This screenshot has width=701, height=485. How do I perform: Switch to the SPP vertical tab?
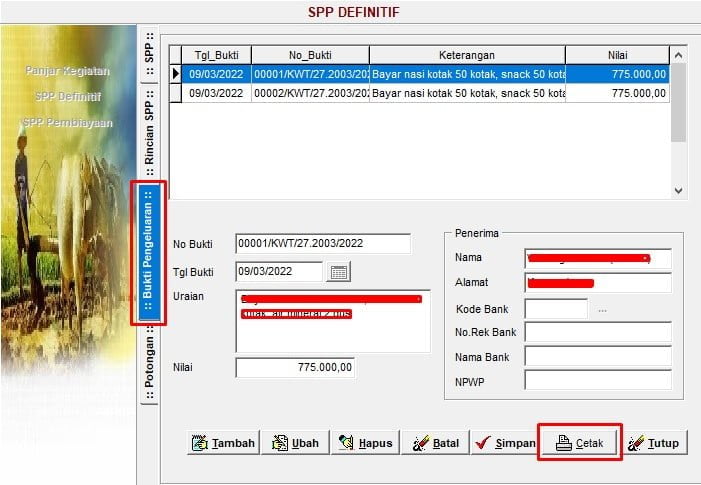pos(149,54)
